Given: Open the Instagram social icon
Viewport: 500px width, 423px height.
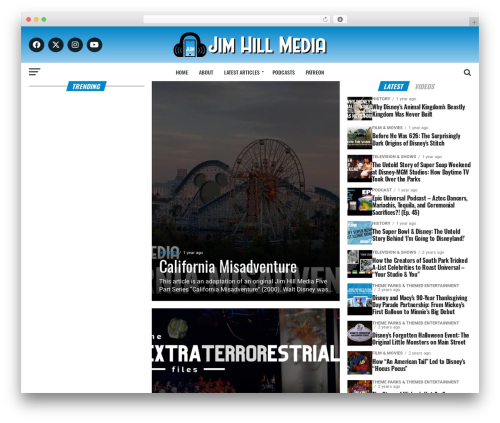Looking at the screenshot, I should pyautogui.click(x=75, y=45).
